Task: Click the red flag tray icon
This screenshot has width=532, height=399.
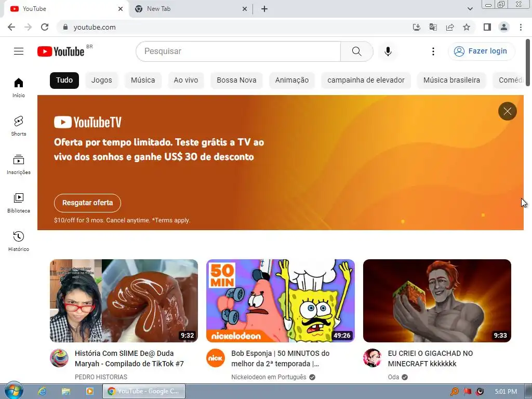Action: pos(468,392)
